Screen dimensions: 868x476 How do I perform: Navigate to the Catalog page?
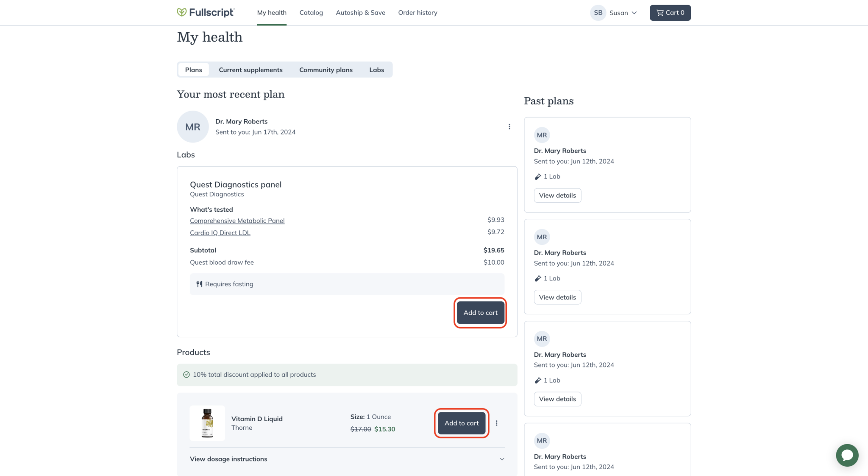(x=311, y=13)
